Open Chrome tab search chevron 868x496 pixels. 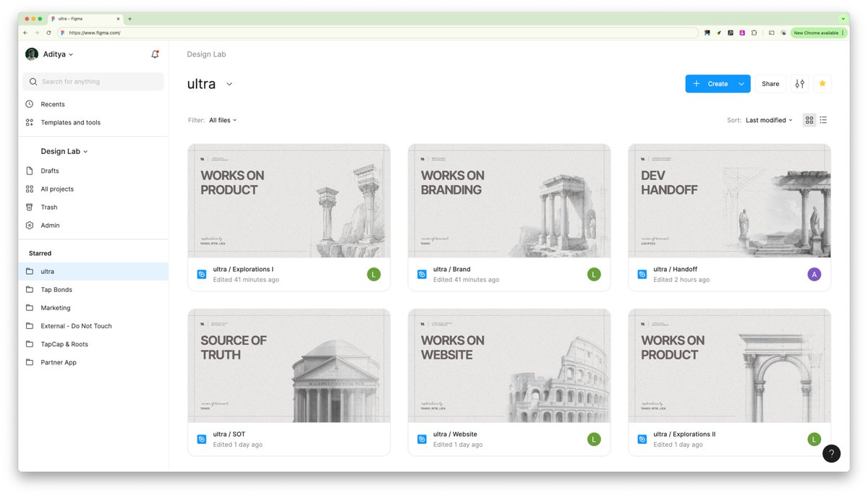click(x=843, y=18)
